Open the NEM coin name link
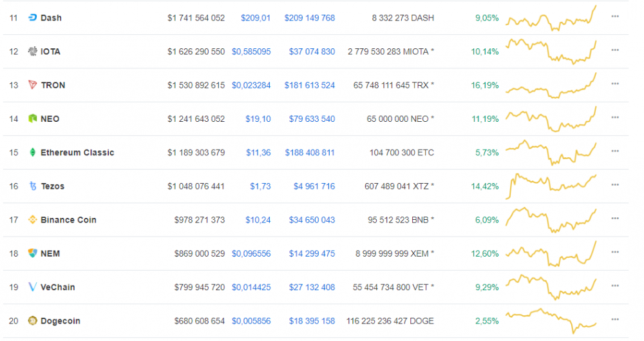This screenshot has height=341, width=644. [x=50, y=253]
